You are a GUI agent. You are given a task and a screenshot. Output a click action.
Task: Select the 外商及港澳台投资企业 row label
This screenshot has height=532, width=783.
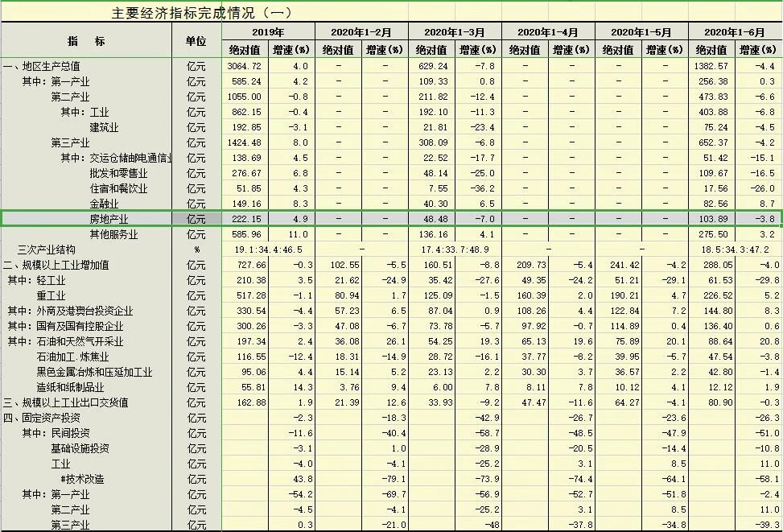point(70,311)
